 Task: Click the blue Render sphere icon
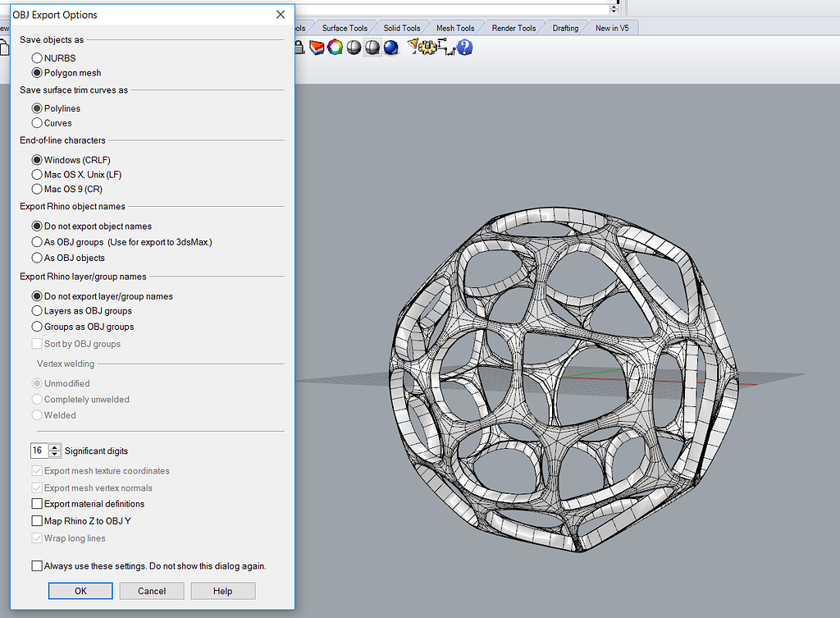pyautogui.click(x=391, y=47)
